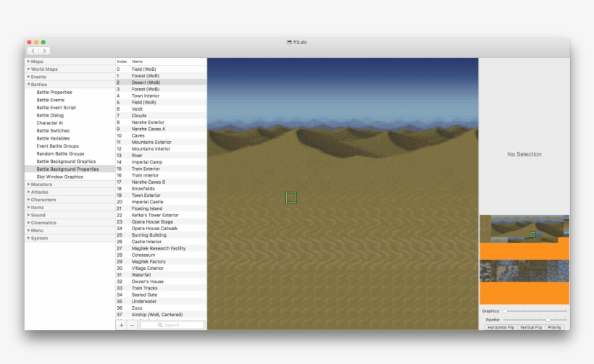594x364 pixels.
Task: Collapse the Battles section
Action: click(29, 85)
